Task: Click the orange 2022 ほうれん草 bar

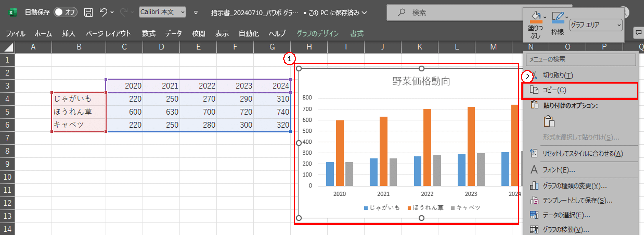Action: [x=427, y=147]
